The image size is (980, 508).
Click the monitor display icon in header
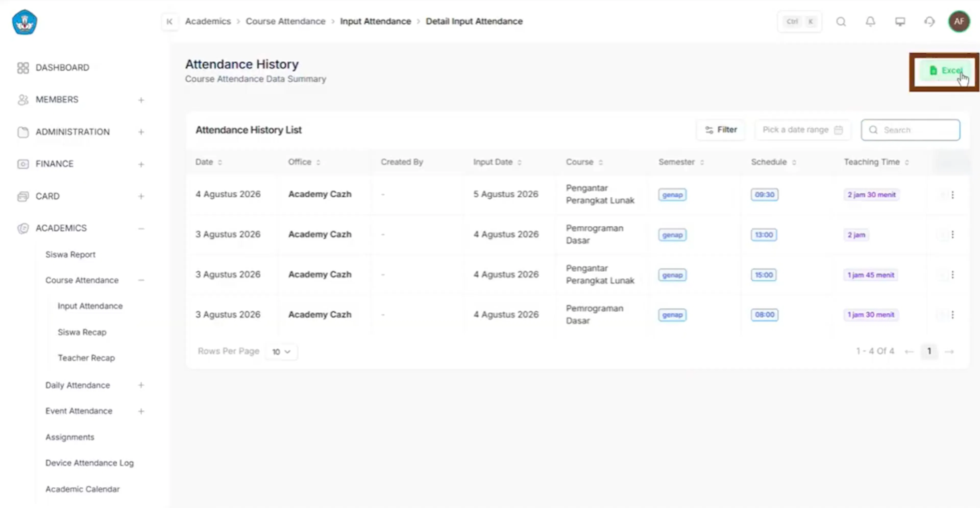tap(900, 22)
